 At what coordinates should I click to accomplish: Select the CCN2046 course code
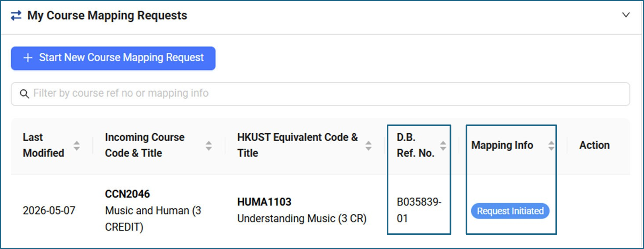128,194
